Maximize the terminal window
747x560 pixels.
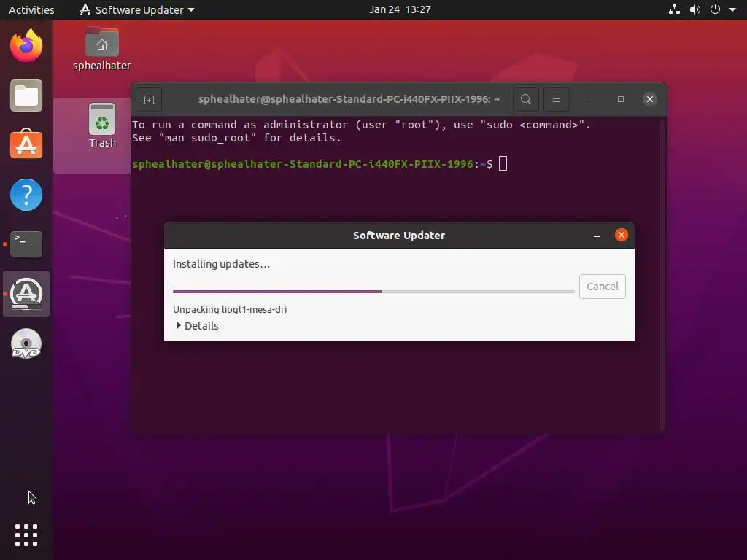(620, 99)
